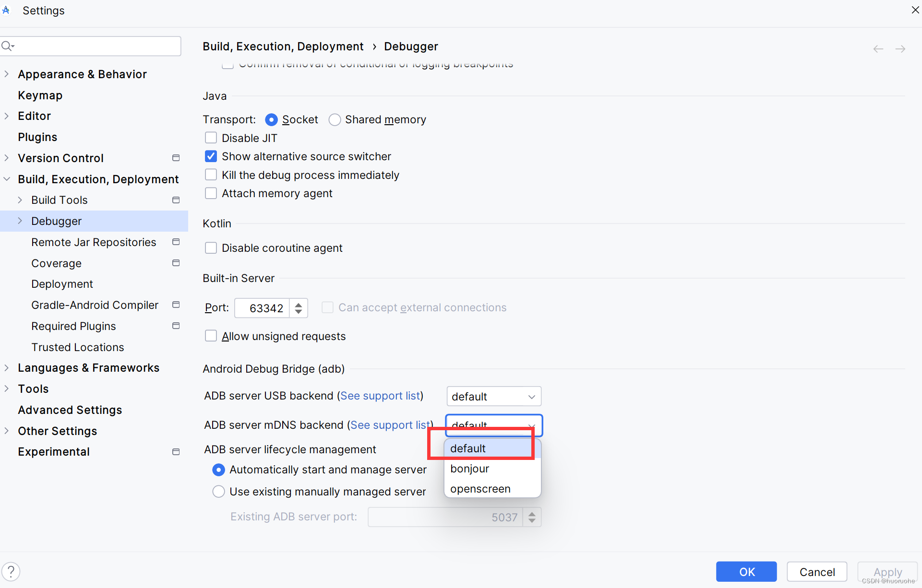Image resolution: width=922 pixels, height=588 pixels.
Task: Select openscreen from mDNS backend dropdown
Action: pos(480,488)
